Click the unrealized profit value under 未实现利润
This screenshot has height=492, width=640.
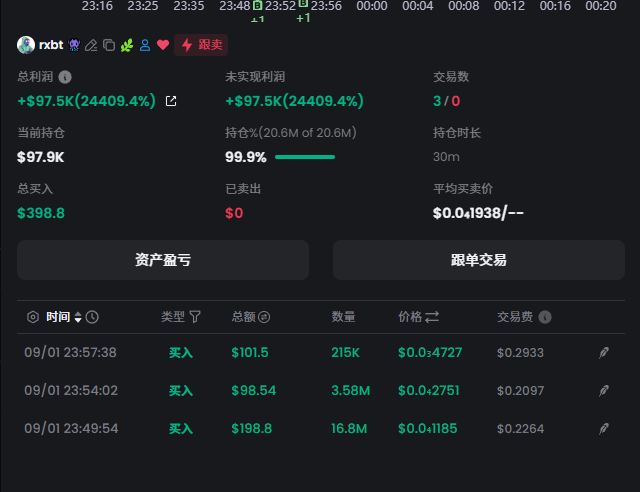(294, 101)
